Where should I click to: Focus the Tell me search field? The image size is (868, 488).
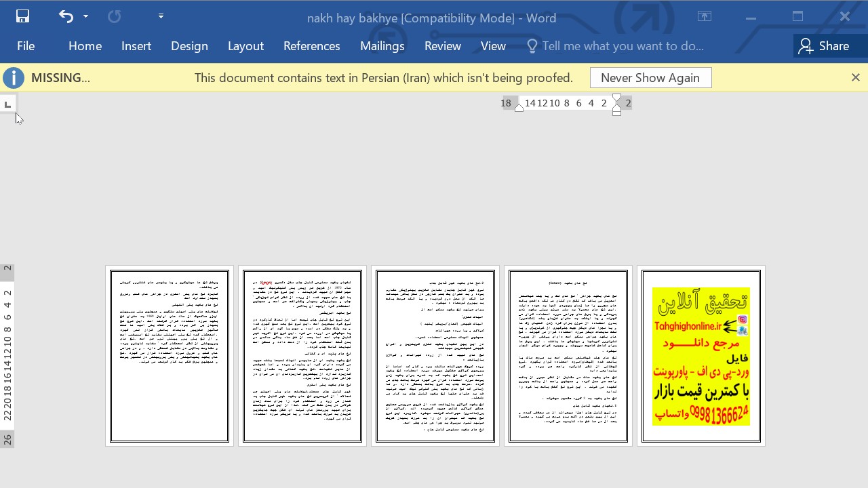click(623, 46)
